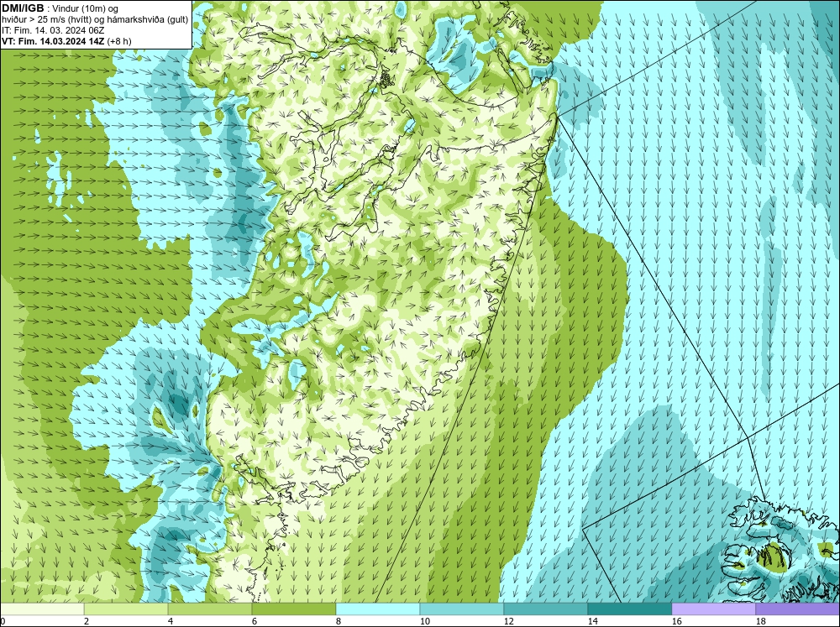Click the 0–2 m/s palest legend swatch
This screenshot has height=627, width=840.
[42, 609]
